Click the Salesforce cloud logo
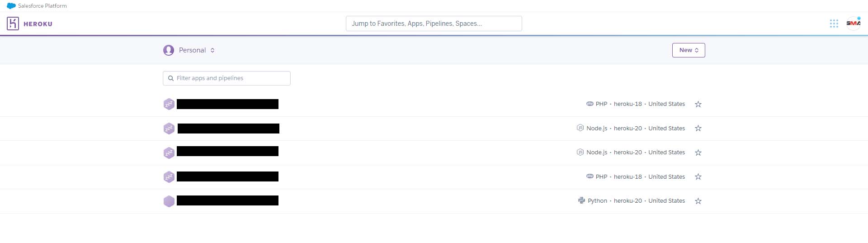This screenshot has height=243, width=868. point(11,6)
